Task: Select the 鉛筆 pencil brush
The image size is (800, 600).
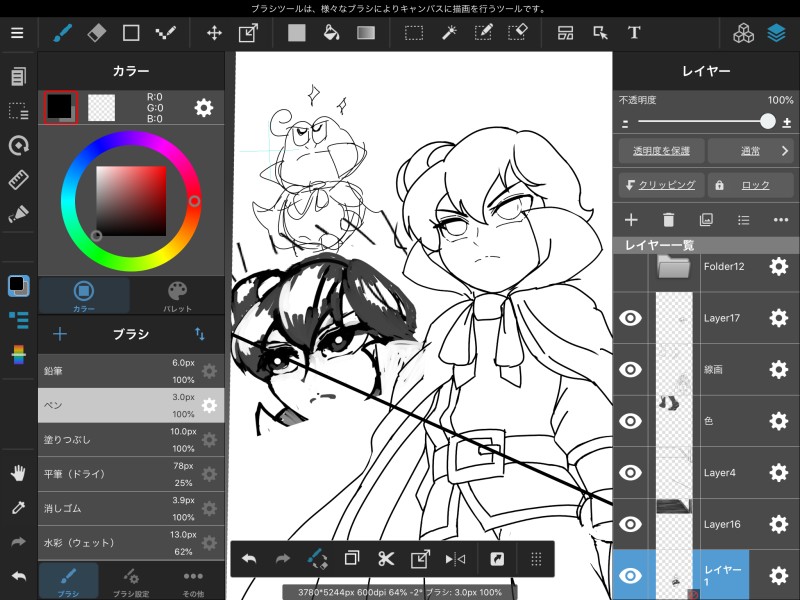Action: coord(131,371)
